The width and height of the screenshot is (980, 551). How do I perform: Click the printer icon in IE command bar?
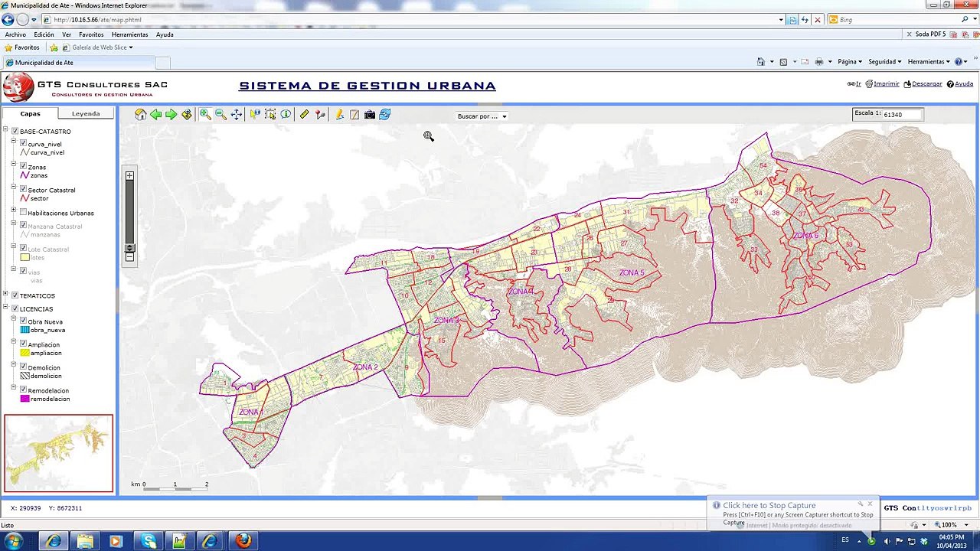(819, 62)
